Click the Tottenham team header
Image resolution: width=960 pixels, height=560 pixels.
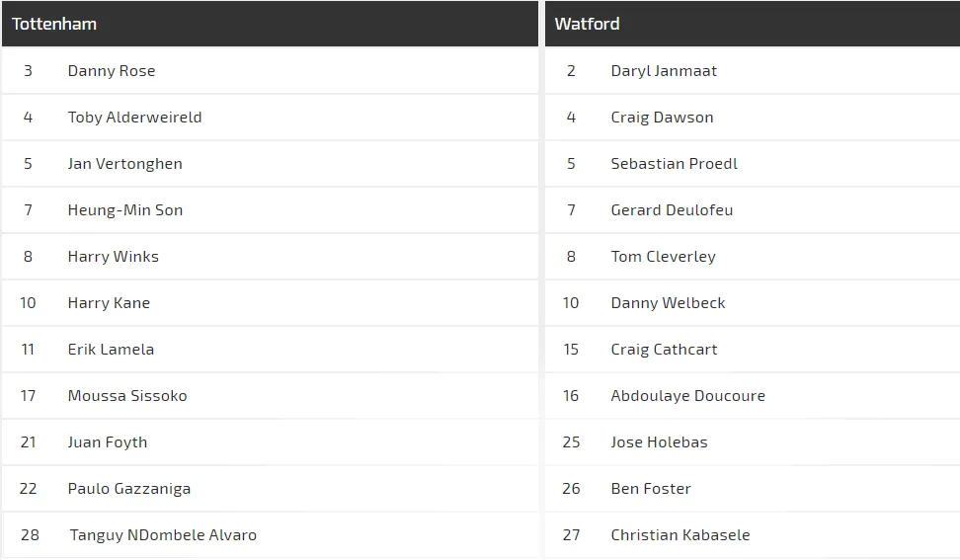54,24
